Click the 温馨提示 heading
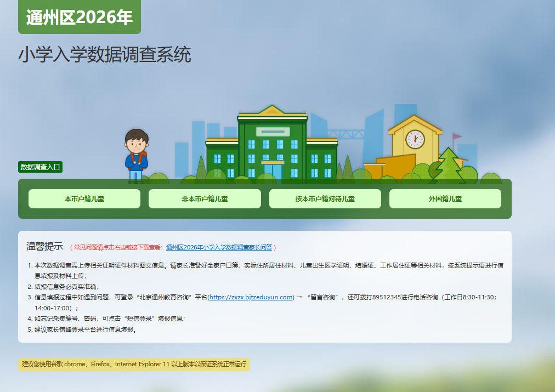555x392 pixels. click(x=44, y=247)
